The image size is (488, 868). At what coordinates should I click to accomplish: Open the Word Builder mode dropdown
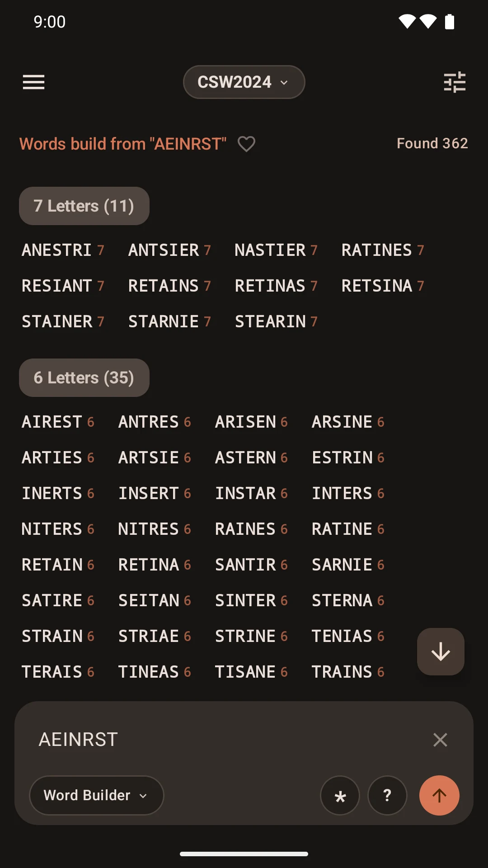[x=96, y=796]
